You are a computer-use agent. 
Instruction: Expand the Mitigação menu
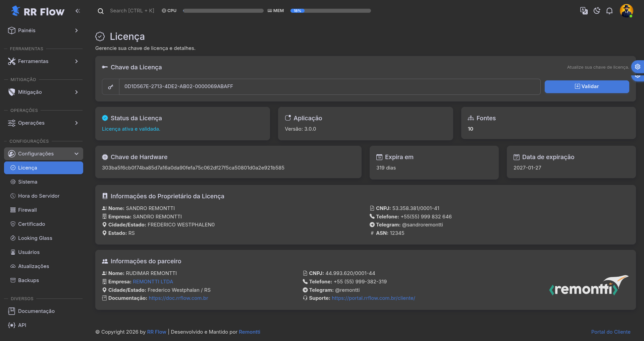(x=44, y=92)
